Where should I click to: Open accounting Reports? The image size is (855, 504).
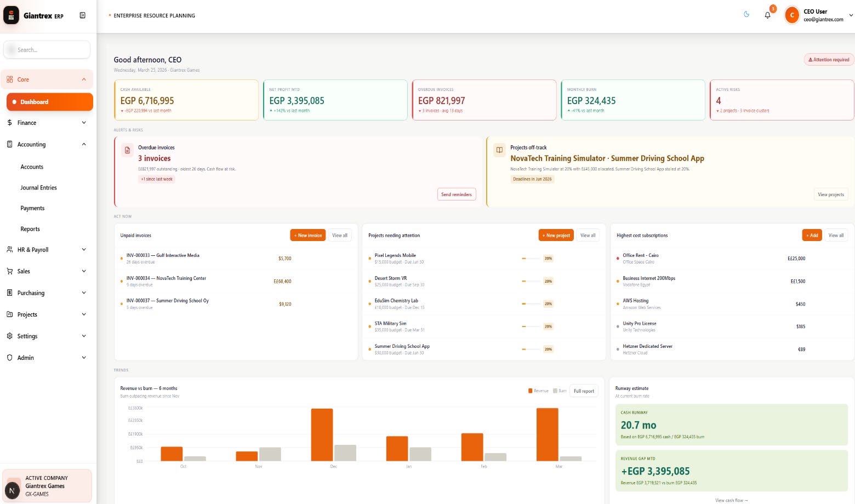click(x=30, y=230)
